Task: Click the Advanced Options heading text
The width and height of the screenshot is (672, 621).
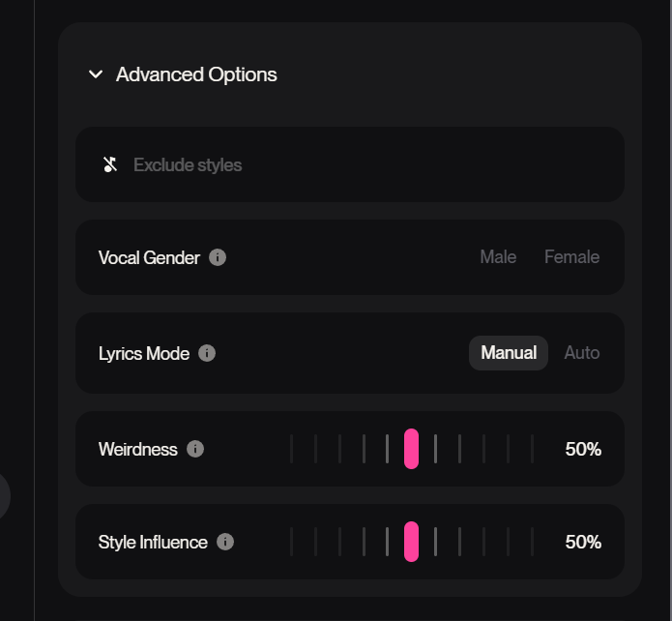Action: 196,74
